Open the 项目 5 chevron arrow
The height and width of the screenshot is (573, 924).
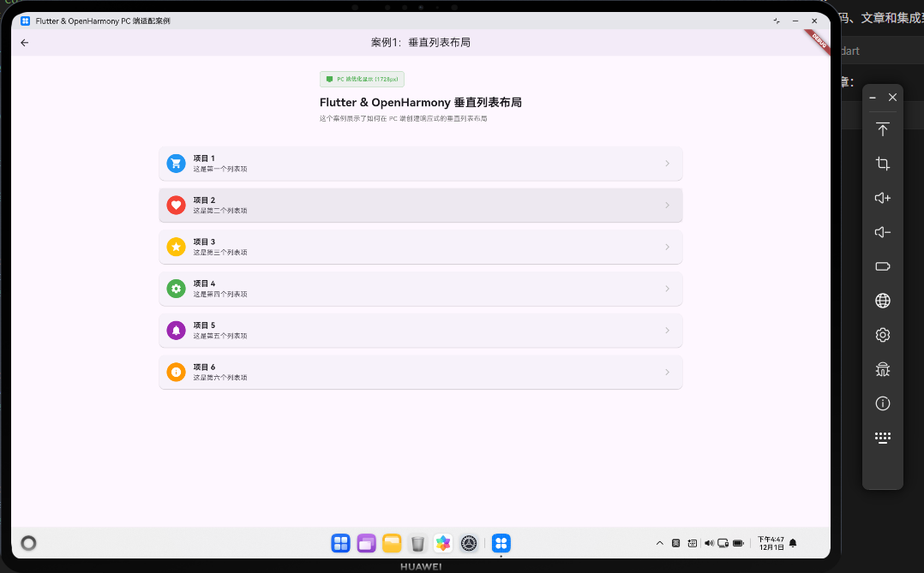667,331
